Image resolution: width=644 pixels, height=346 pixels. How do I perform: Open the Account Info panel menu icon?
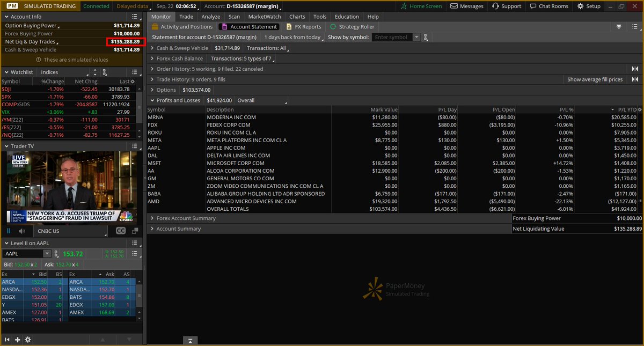point(135,17)
